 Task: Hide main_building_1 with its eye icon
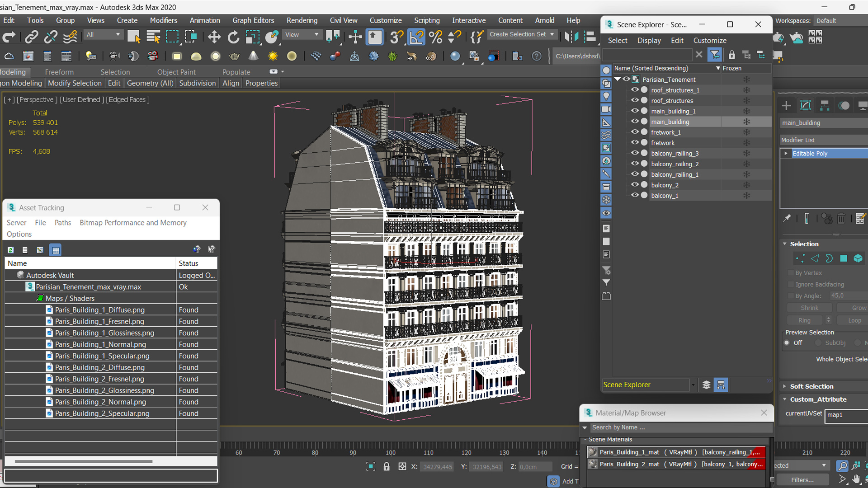(x=635, y=111)
